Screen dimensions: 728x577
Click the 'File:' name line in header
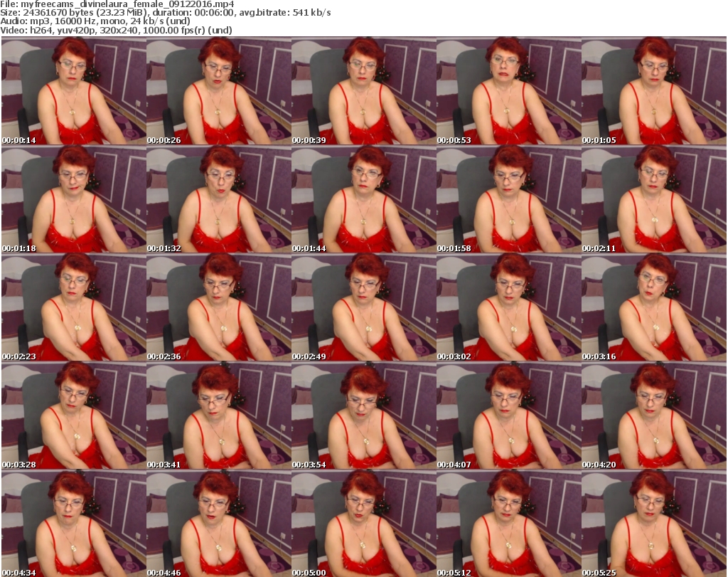click(117, 4)
